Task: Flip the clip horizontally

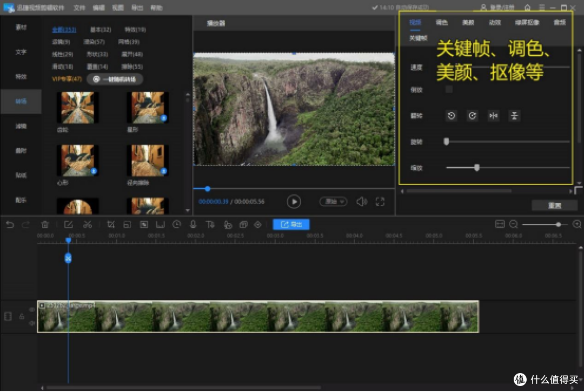Action: click(x=493, y=116)
